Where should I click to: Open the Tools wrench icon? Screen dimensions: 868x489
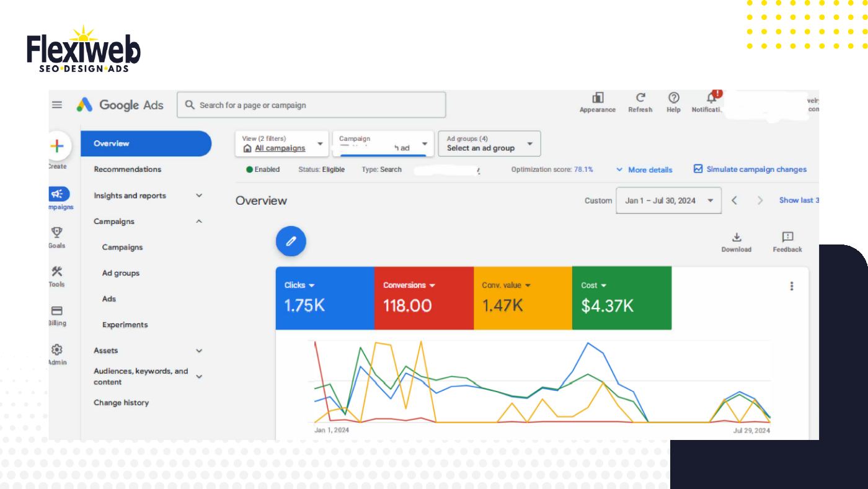pyautogui.click(x=57, y=271)
